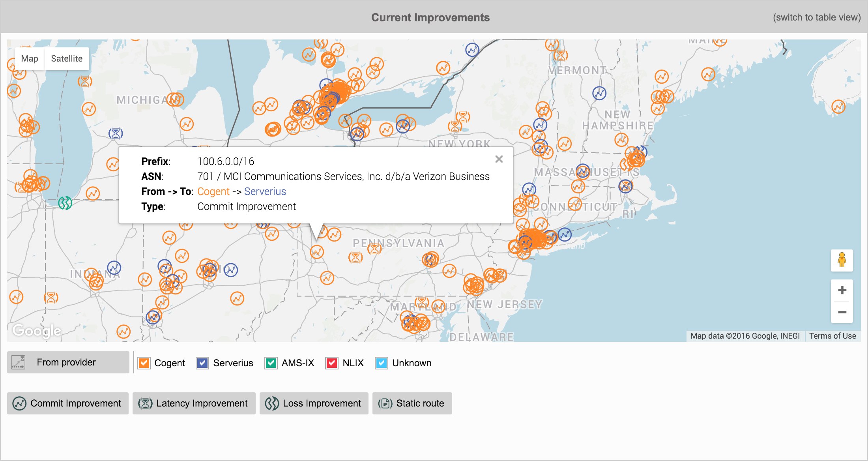The image size is (868, 461).
Task: Click the orange commit marker below popup pointer
Action: 317,252
